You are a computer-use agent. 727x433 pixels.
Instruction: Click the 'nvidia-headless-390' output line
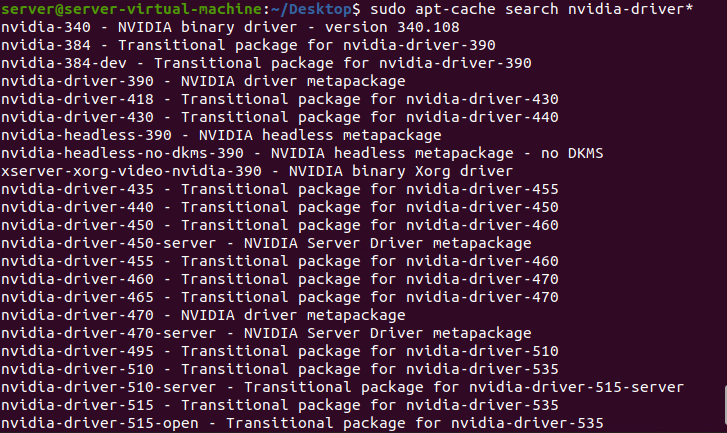coord(221,135)
